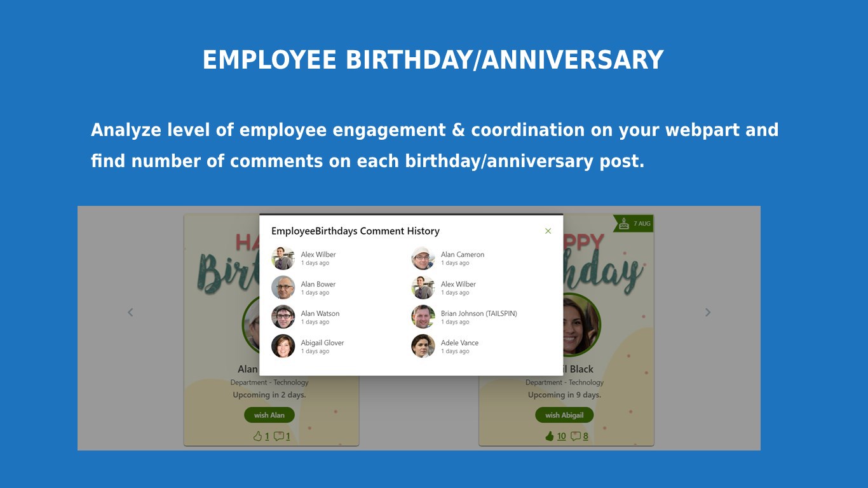Advance carousel using the right chevron arrow
The width and height of the screenshot is (868, 488).
[x=707, y=312]
